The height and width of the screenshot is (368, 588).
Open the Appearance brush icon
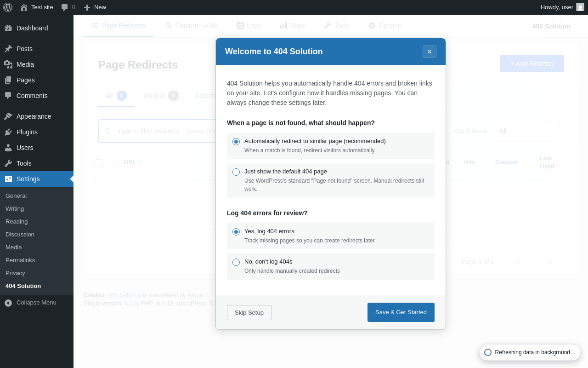coord(8,116)
